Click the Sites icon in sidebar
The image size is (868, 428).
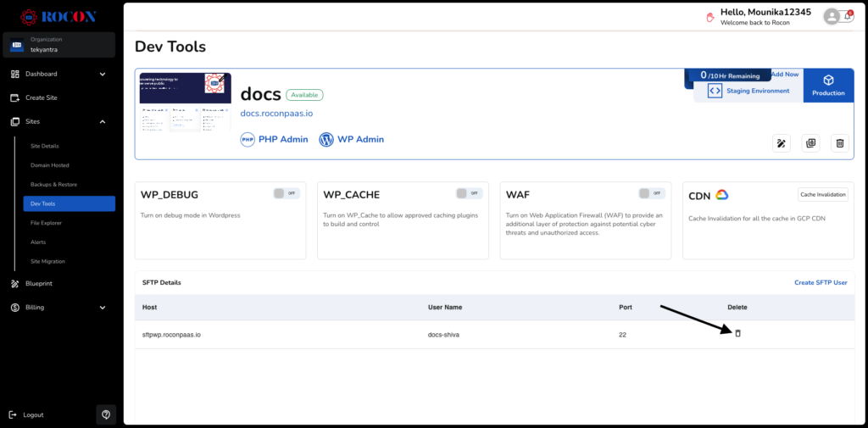pyautogui.click(x=15, y=121)
